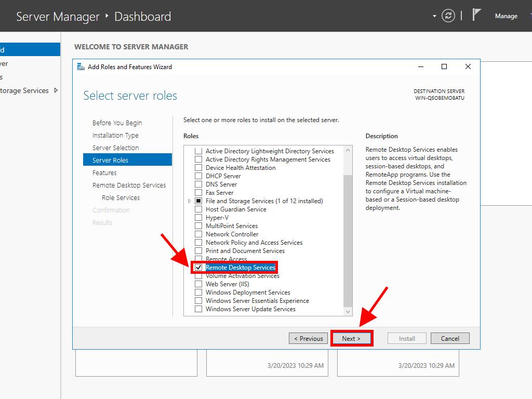Click the refresh icon in Server Manager header
The width and height of the screenshot is (532, 399).
448,16
